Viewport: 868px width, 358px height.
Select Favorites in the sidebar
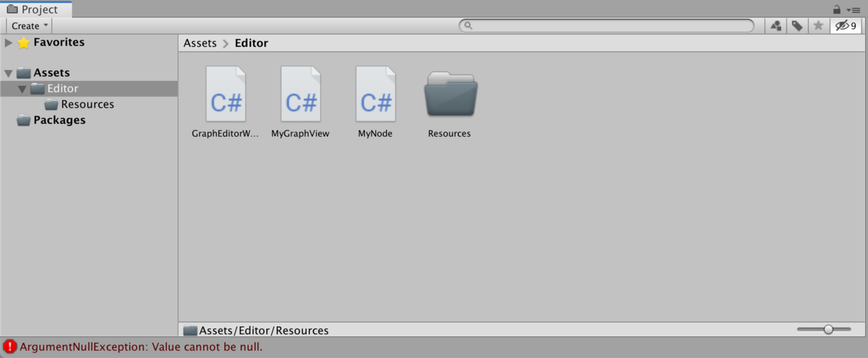click(x=59, y=43)
